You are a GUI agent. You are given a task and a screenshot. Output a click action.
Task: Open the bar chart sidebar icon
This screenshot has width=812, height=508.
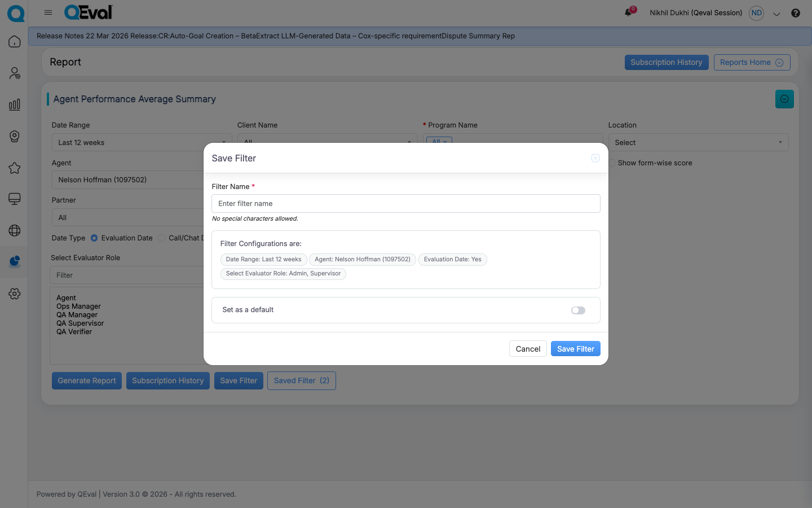[x=15, y=105]
